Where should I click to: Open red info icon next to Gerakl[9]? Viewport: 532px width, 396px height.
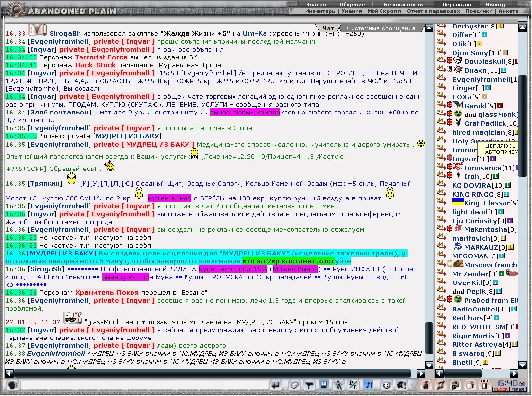pyautogui.click(x=500, y=105)
